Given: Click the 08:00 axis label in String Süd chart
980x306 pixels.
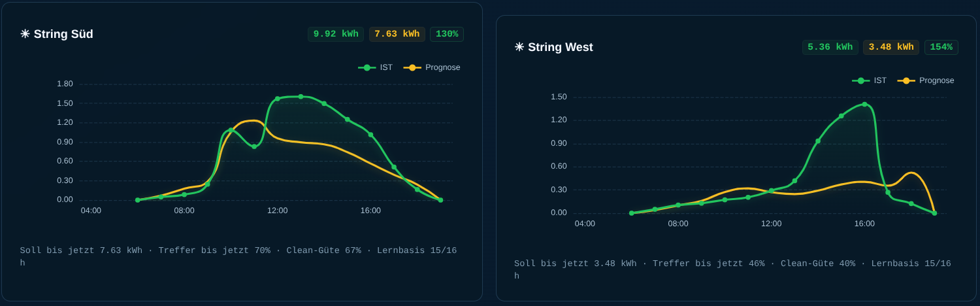Looking at the screenshot, I should tap(184, 211).
